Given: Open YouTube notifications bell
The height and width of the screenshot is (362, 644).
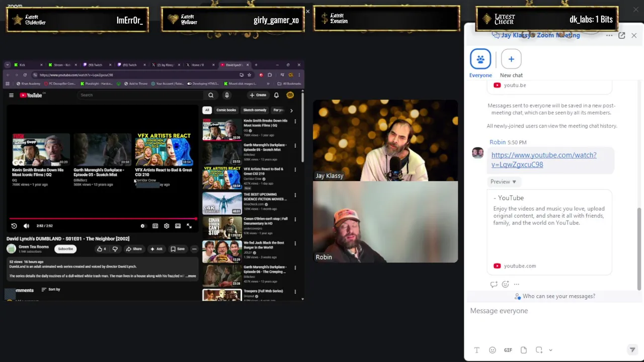Looking at the screenshot, I should [x=276, y=95].
